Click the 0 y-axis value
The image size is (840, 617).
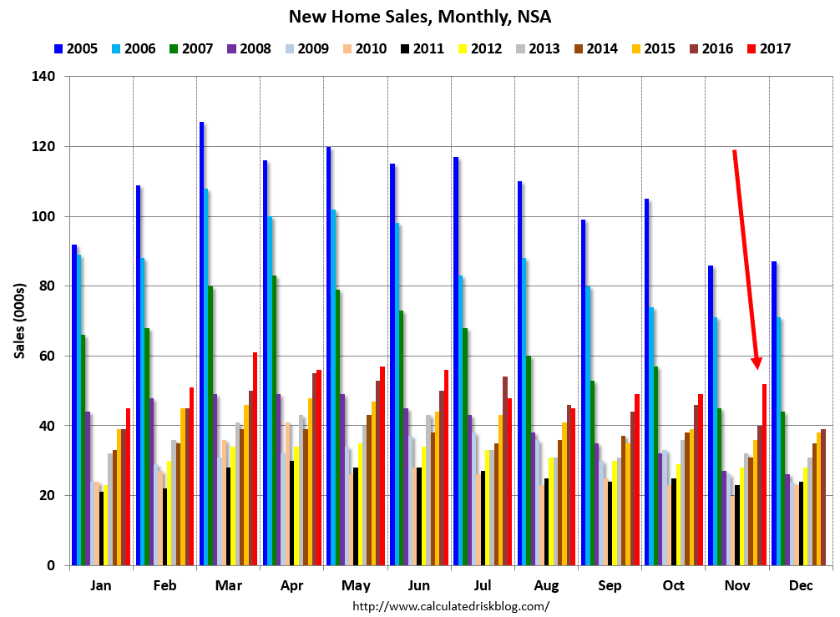click(x=51, y=565)
